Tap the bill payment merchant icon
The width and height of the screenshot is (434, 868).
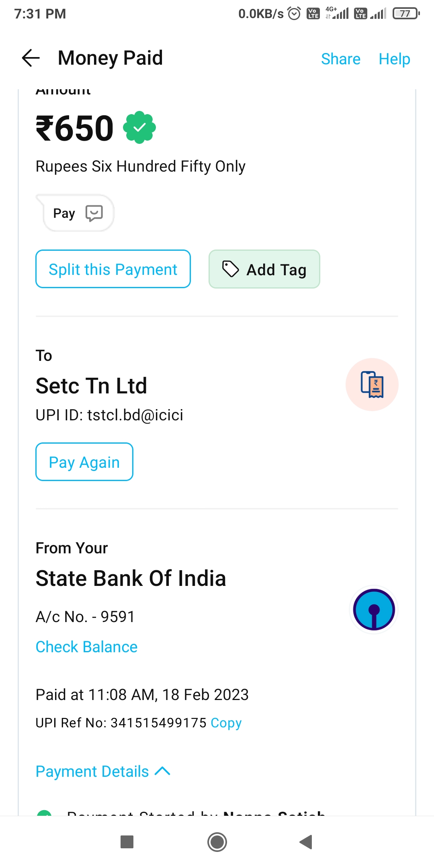(372, 385)
